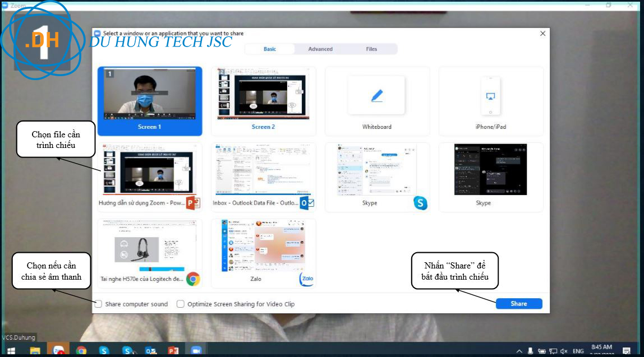
Task: Close the share selection dialog
Action: click(542, 34)
